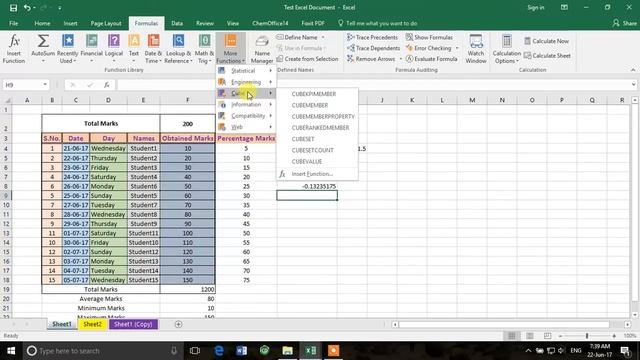
Task: Adjust the zoom slider in status bar
Action: 587,336
